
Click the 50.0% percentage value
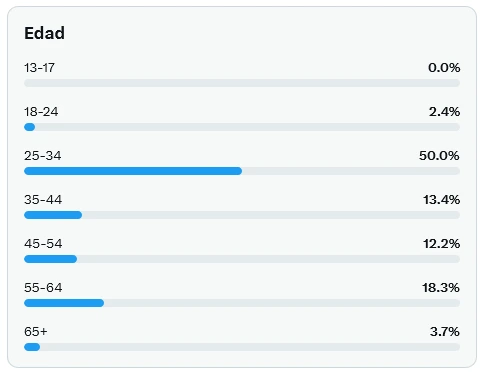(439, 156)
